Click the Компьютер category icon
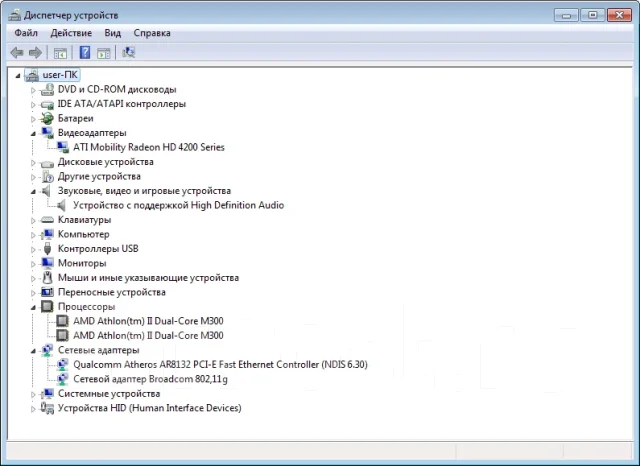Screen dimensions: 640x466 coord(47,234)
